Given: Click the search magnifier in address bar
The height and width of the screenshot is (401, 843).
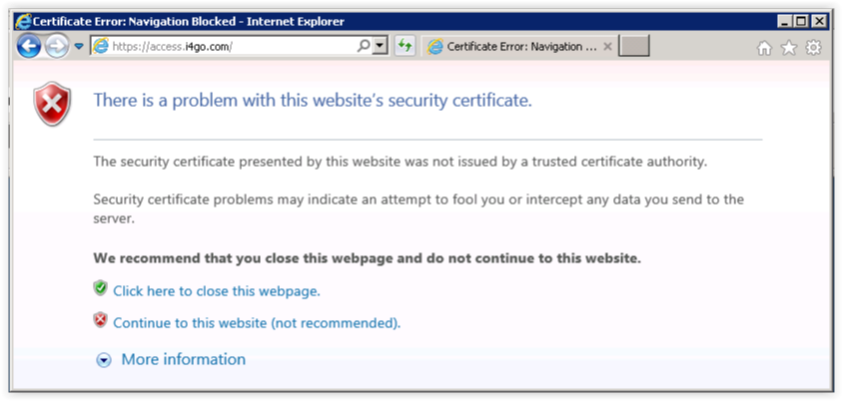Looking at the screenshot, I should pyautogui.click(x=363, y=46).
